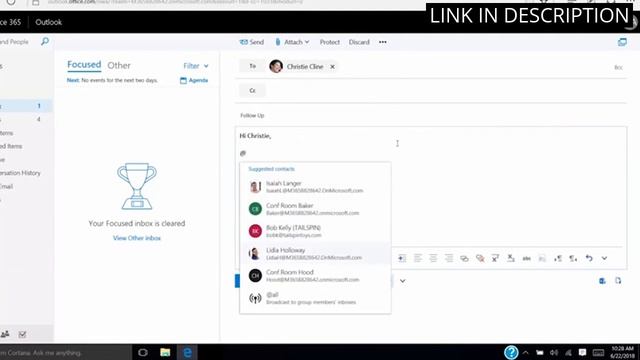Click the network tray icon
The height and width of the screenshot is (360, 640).
tap(568, 353)
